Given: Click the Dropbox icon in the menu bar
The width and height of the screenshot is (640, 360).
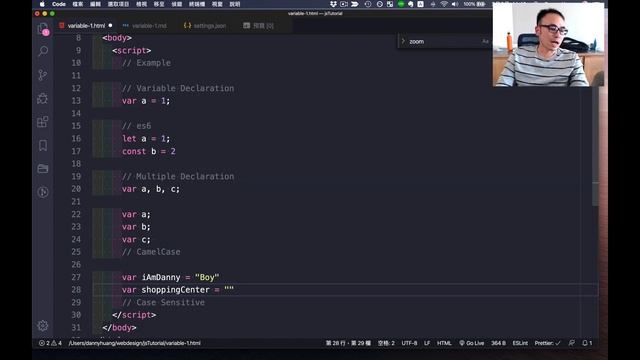Looking at the screenshot, I should point(333,4).
